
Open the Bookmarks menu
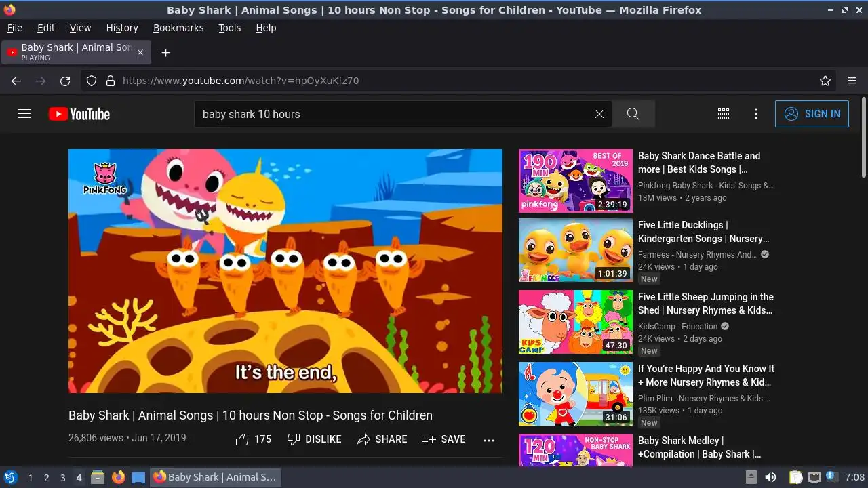click(x=178, y=28)
